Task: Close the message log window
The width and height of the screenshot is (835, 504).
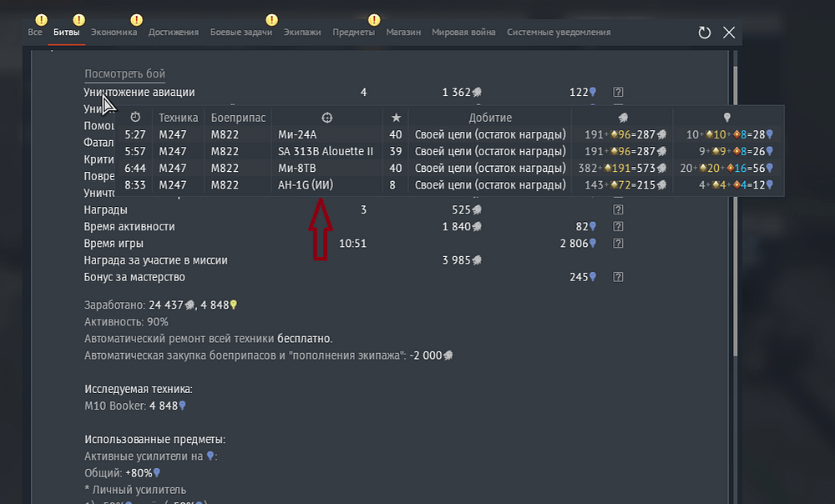Action: click(728, 33)
